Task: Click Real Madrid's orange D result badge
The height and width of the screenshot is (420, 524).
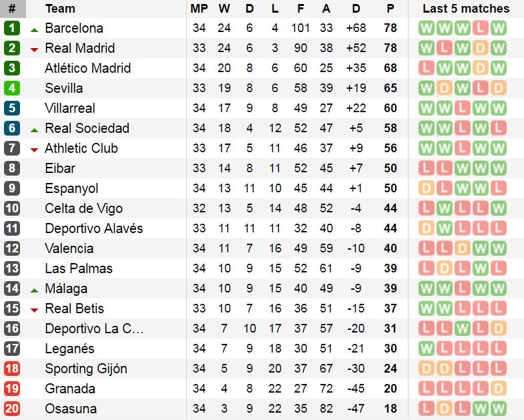Action: (x=480, y=48)
